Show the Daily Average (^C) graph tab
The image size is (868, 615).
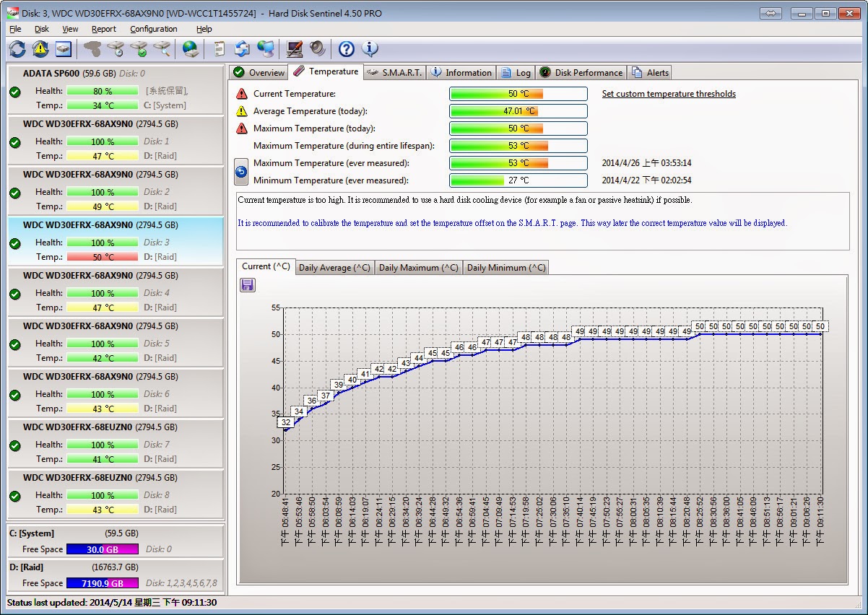(334, 267)
